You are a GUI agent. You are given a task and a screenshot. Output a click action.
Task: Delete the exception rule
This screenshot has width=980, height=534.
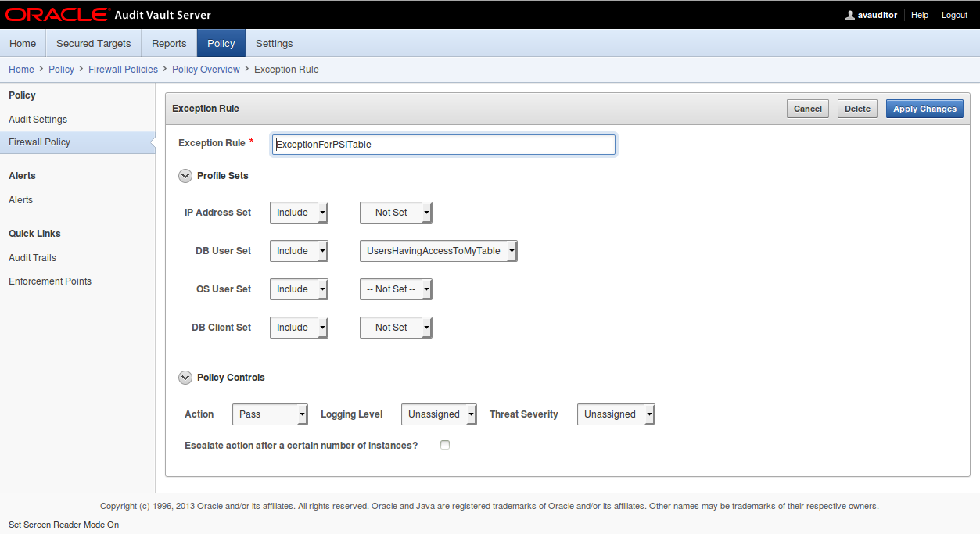(857, 109)
